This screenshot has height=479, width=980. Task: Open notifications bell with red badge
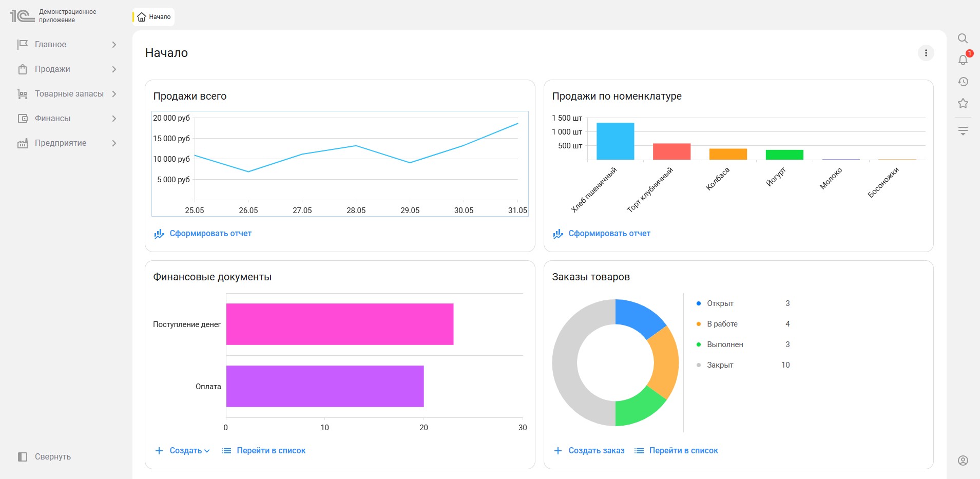click(x=964, y=59)
